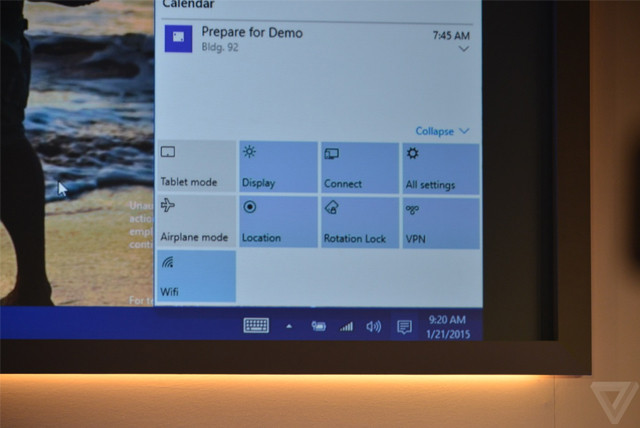The image size is (640, 428).
Task: Open the VPN quick action tile
Action: tap(440, 223)
